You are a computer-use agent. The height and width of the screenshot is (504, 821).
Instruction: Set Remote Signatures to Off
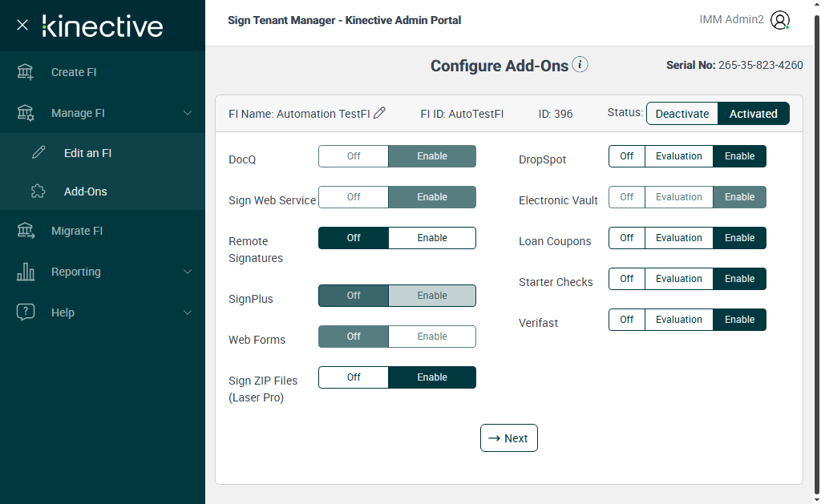(x=354, y=238)
